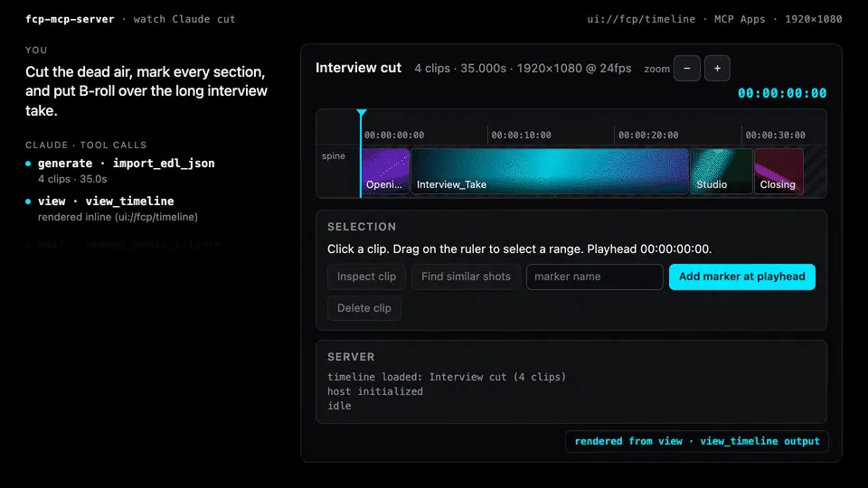Click the Delete clip button

pos(364,308)
